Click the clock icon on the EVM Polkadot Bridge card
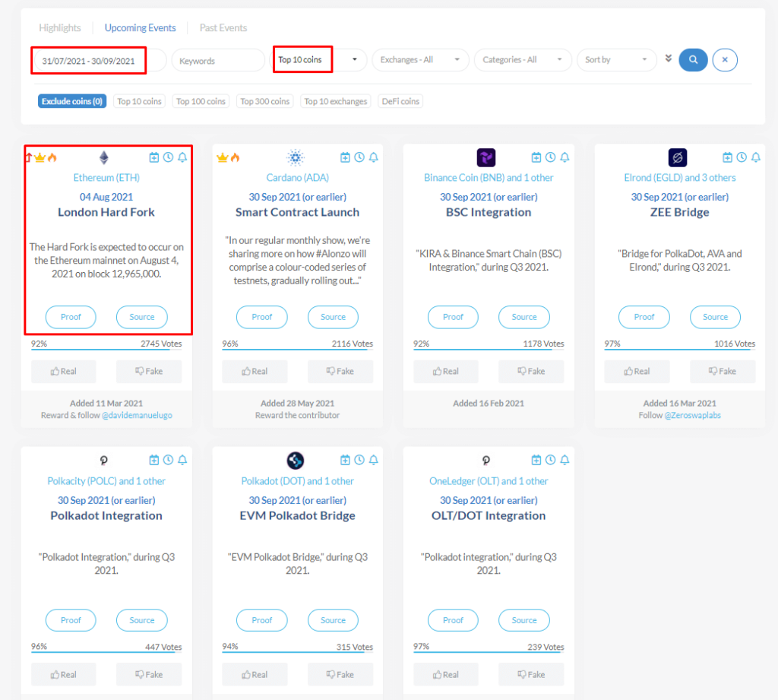The width and height of the screenshot is (778, 700). click(x=359, y=461)
